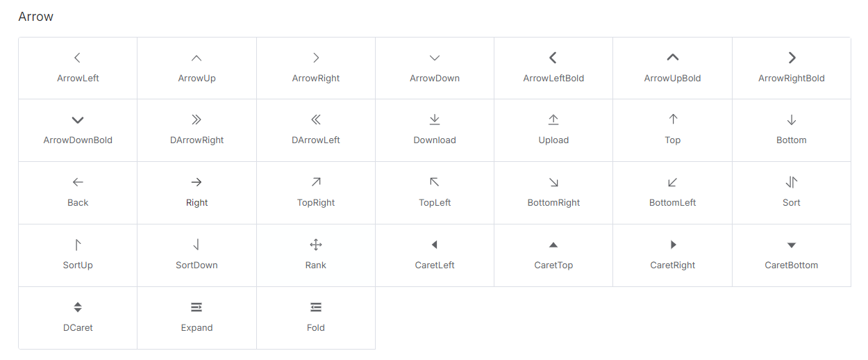Select the SortDown icon
Image resolution: width=868 pixels, height=360 pixels.
197,245
